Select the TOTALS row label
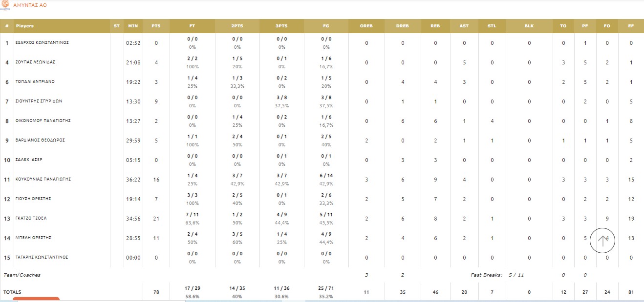Screen dimensions: 644x302 click(12, 292)
